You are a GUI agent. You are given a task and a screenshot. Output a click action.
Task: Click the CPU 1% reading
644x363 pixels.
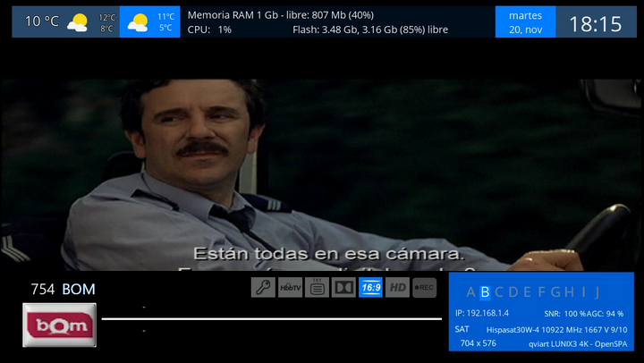coord(209,30)
